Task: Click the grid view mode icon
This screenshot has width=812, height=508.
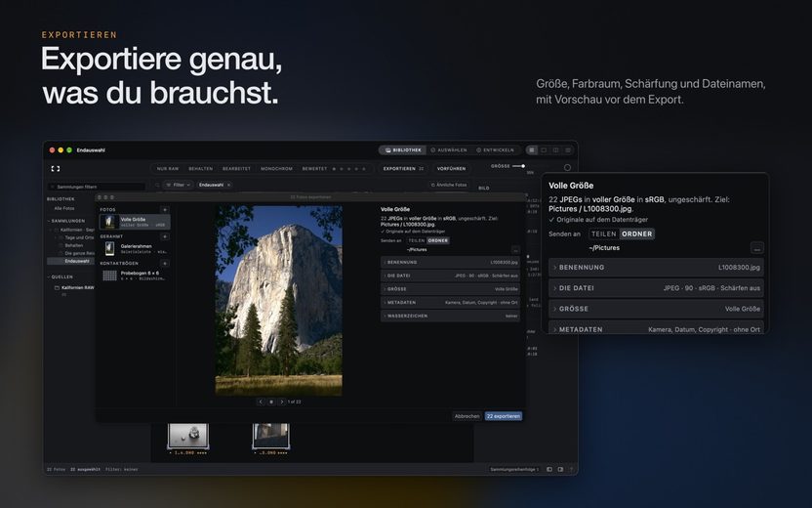Action: (x=532, y=150)
